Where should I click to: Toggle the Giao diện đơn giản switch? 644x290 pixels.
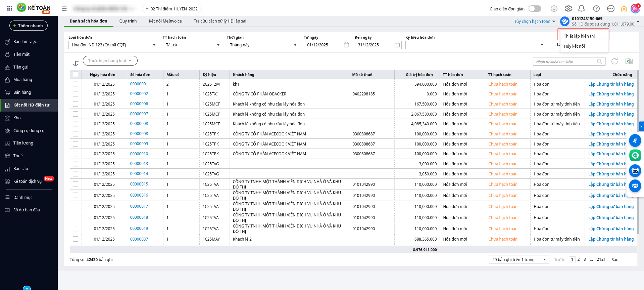[535, 9]
